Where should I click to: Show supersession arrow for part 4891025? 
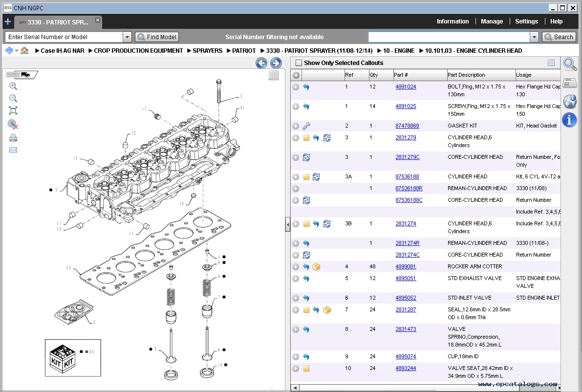pyautogui.click(x=306, y=107)
